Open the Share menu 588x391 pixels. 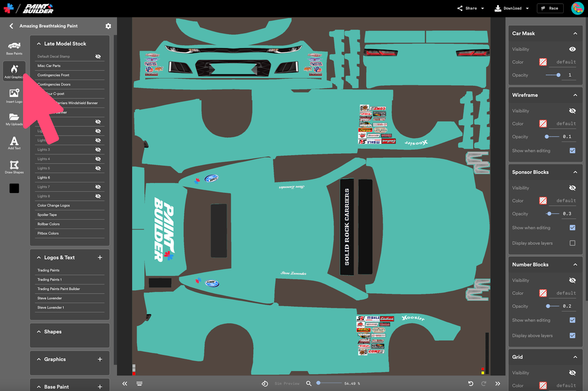tap(471, 8)
